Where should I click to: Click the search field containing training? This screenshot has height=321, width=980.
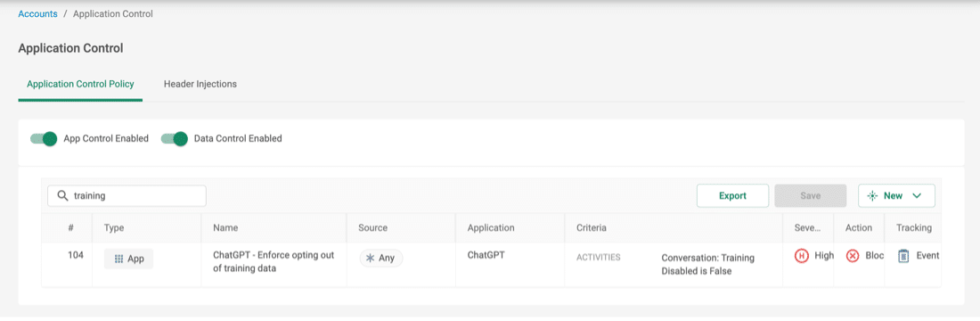point(127,196)
